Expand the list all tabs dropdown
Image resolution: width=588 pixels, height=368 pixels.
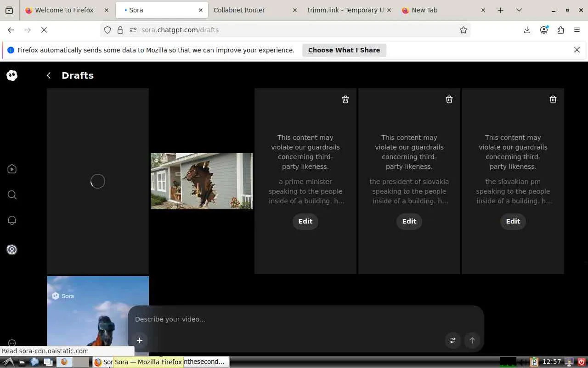click(x=519, y=10)
